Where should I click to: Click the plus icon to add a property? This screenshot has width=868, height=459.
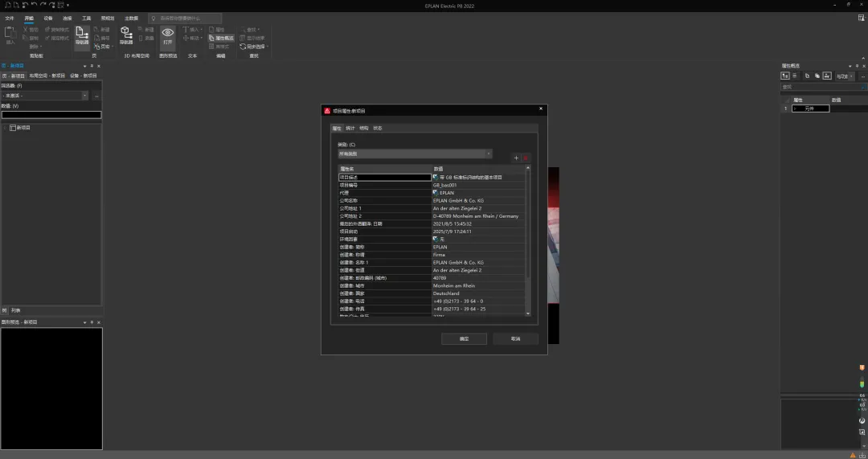point(517,158)
